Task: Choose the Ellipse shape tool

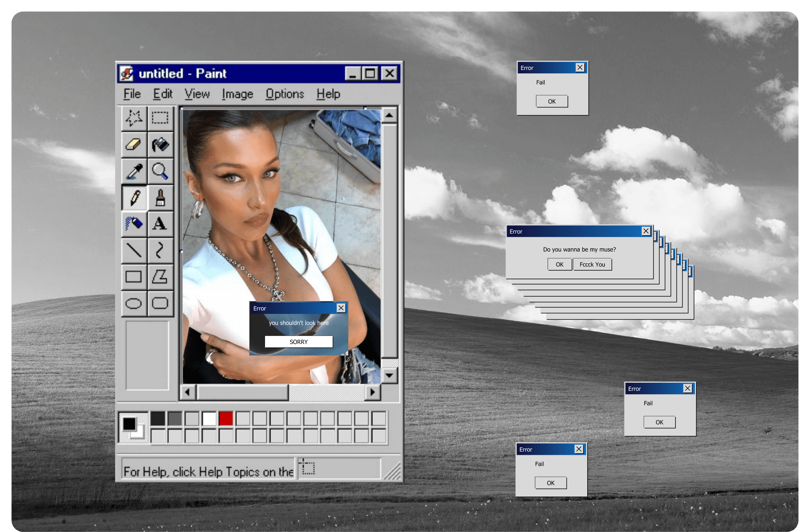Action: click(134, 303)
